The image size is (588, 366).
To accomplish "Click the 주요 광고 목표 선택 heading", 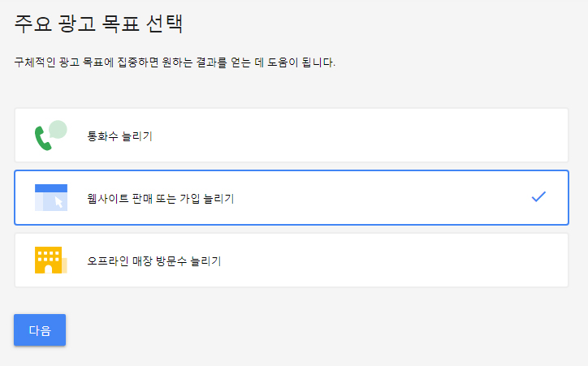I will tap(98, 24).
